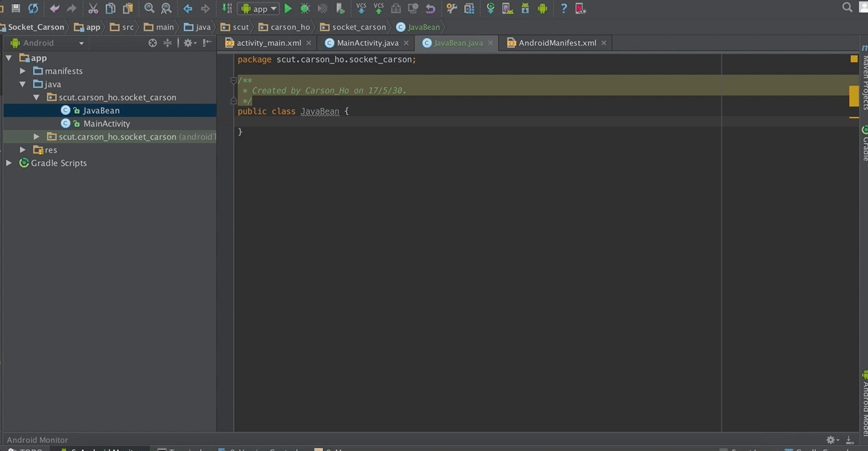Open Help with the question mark

pyautogui.click(x=564, y=8)
